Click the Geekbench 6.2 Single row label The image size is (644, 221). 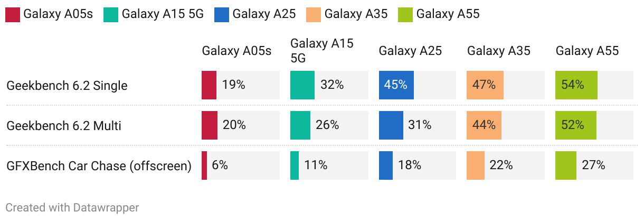pos(67,85)
